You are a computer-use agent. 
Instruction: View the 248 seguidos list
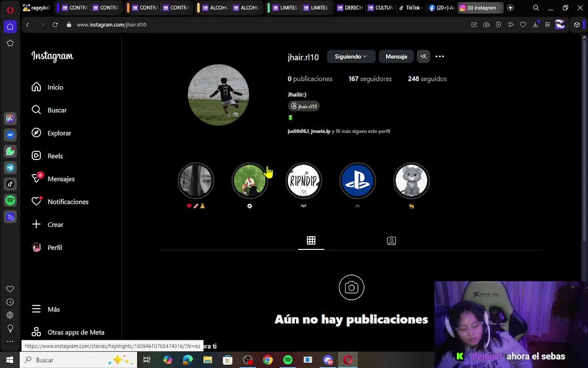[427, 79]
